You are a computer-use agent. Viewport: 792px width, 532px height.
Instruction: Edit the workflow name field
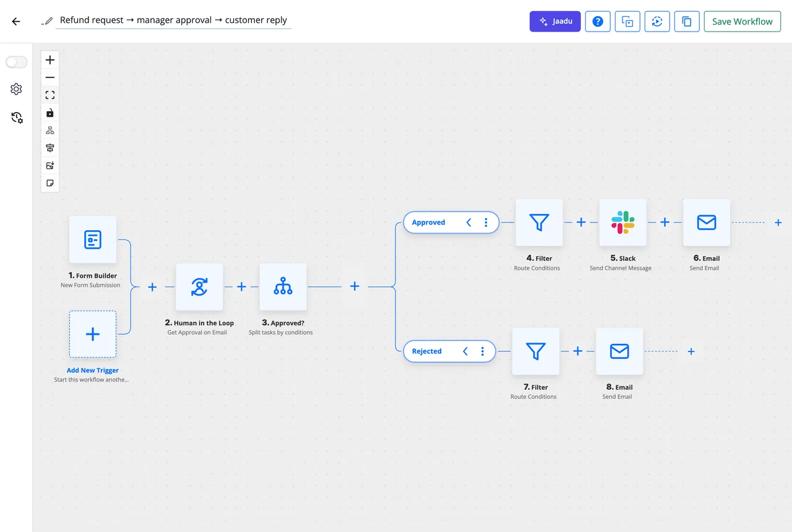173,20
